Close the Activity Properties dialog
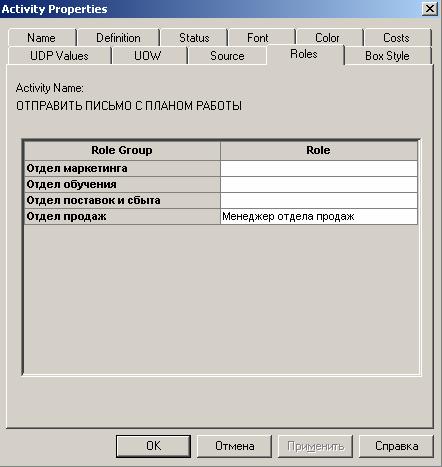This screenshot has height=467, width=442. click(x=430, y=9)
